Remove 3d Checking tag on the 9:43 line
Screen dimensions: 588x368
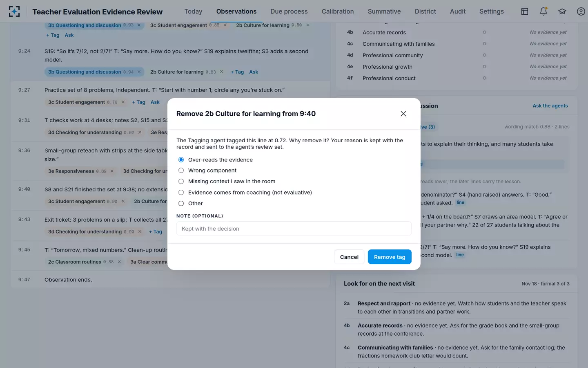(x=140, y=232)
